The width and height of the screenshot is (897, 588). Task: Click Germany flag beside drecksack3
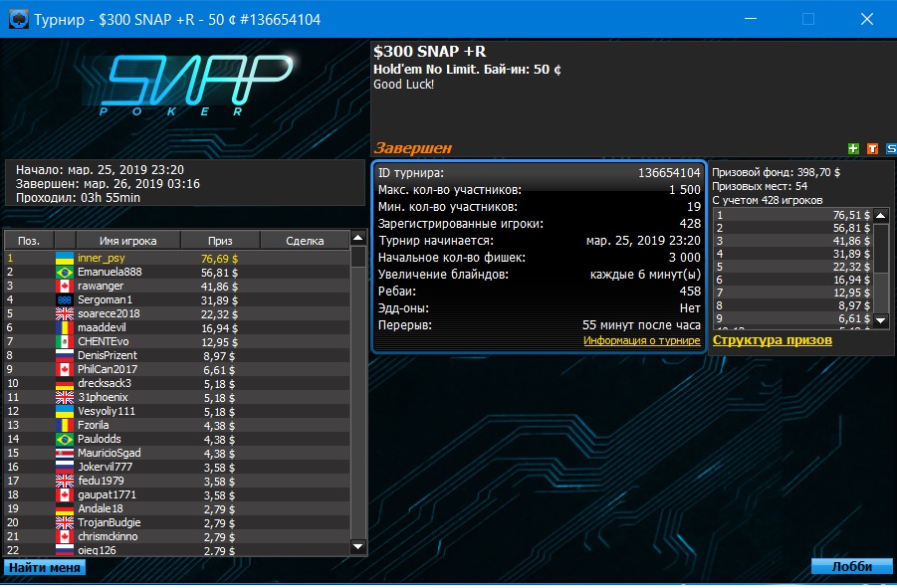[x=65, y=383]
